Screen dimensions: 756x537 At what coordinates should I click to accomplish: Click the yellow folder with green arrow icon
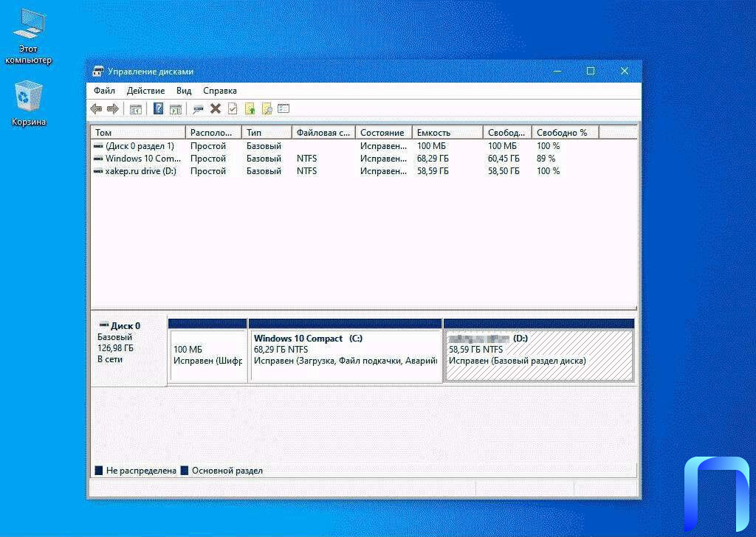pyautogui.click(x=250, y=109)
